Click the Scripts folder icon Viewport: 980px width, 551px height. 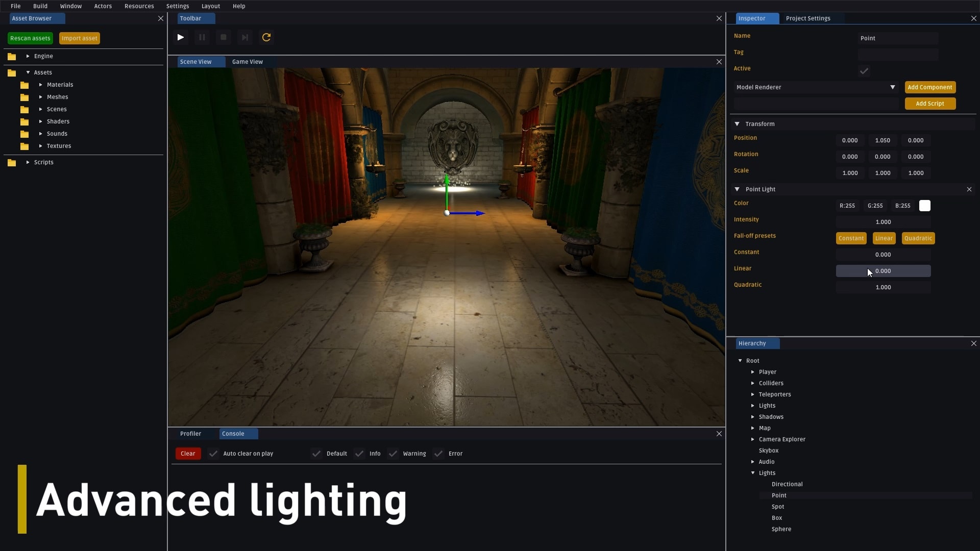click(12, 163)
